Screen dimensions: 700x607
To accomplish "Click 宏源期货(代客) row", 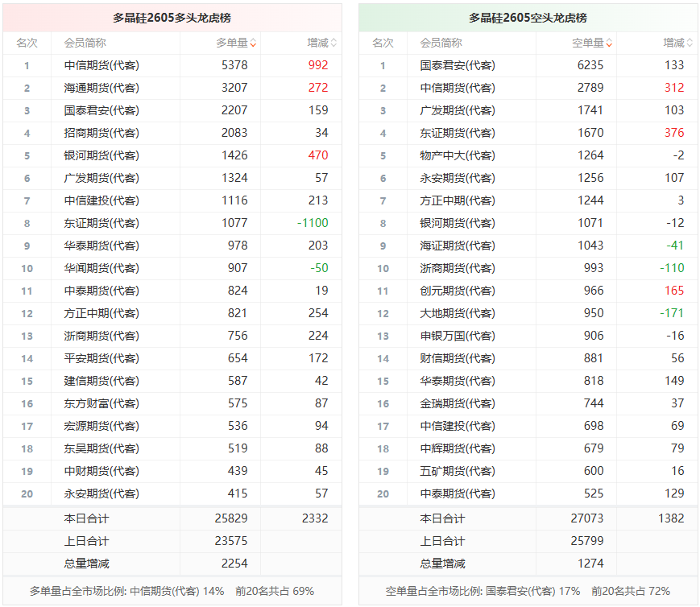I will (172, 426).
